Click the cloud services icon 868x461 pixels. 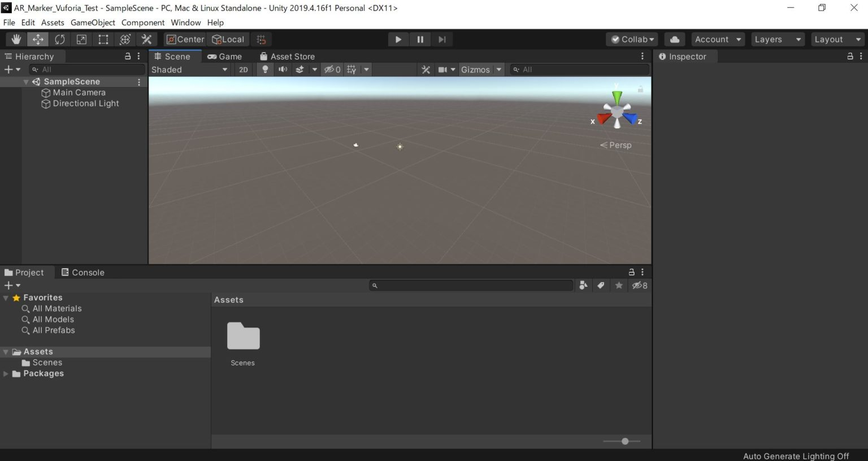(674, 39)
